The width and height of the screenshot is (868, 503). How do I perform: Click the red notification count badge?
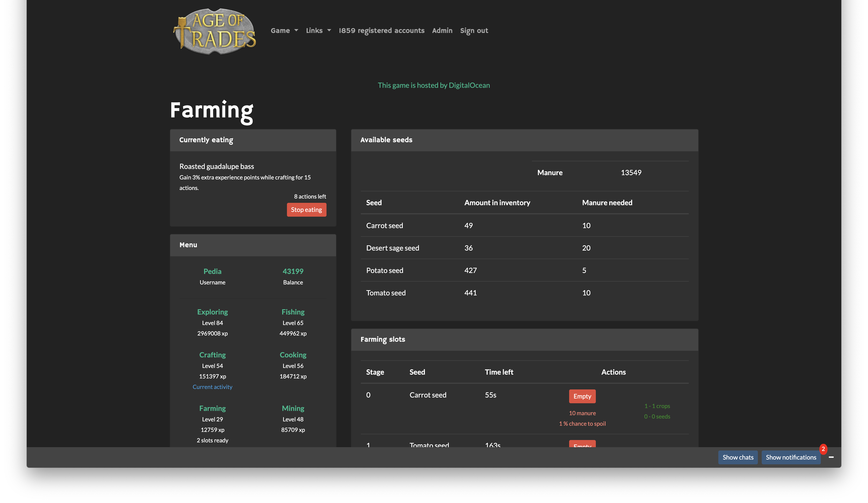click(x=823, y=449)
